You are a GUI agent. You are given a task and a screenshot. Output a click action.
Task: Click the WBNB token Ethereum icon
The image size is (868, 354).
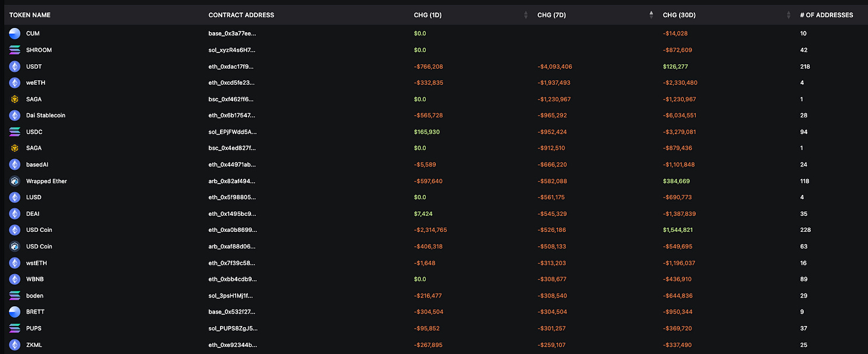[14, 279]
